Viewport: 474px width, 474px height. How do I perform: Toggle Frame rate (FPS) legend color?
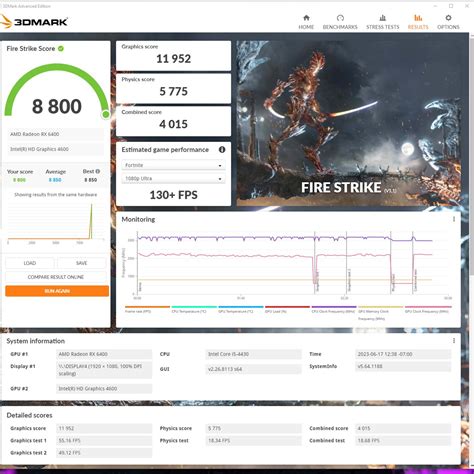coord(147,307)
